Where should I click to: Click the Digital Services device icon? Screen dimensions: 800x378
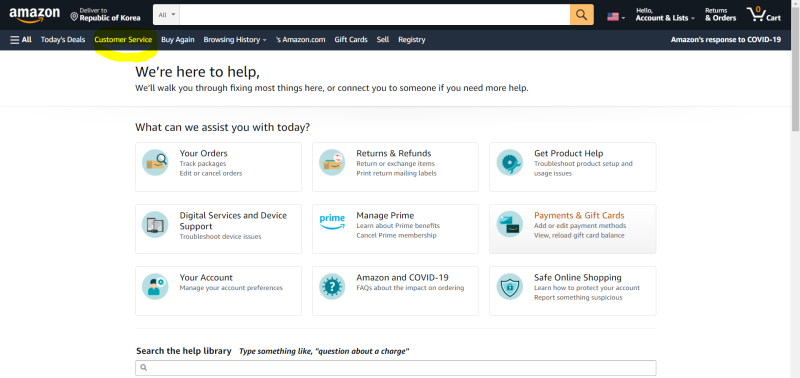coord(155,224)
